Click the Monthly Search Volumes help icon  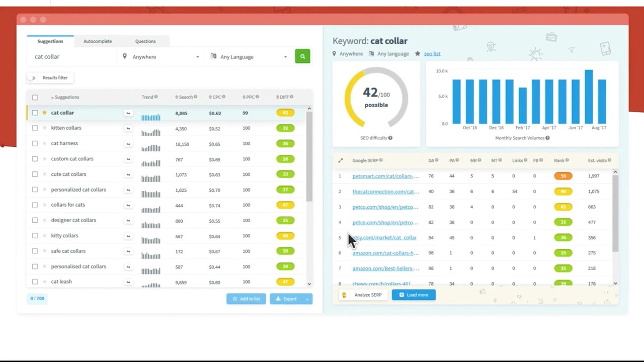pyautogui.click(x=547, y=138)
